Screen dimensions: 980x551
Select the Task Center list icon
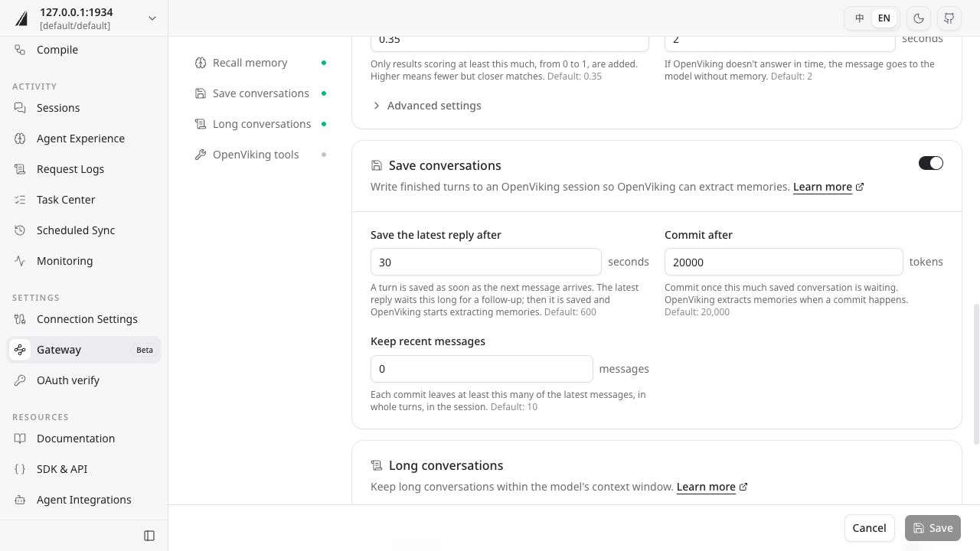20,200
